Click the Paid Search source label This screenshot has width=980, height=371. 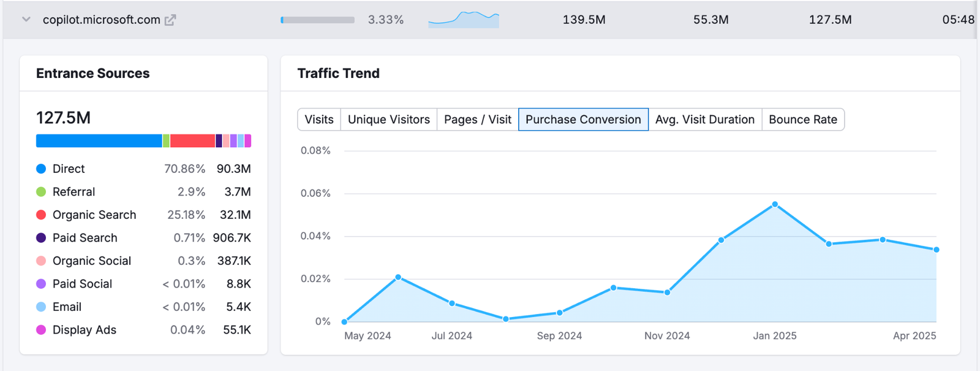[85, 238]
